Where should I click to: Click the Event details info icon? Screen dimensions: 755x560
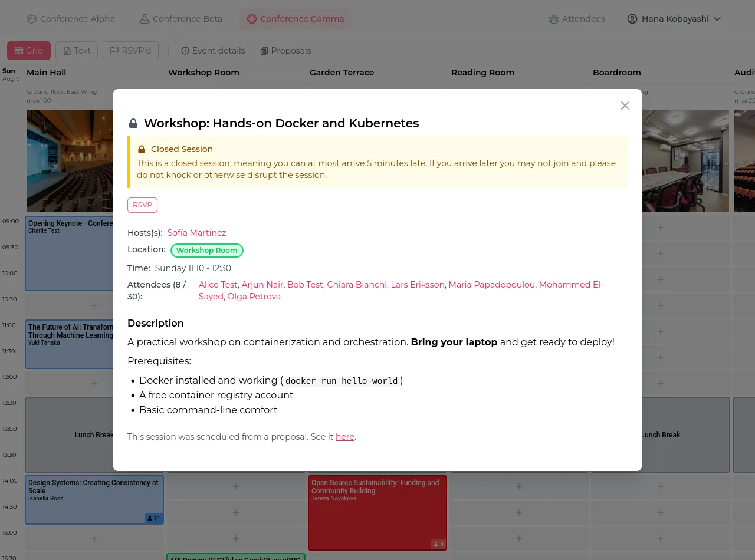185,51
